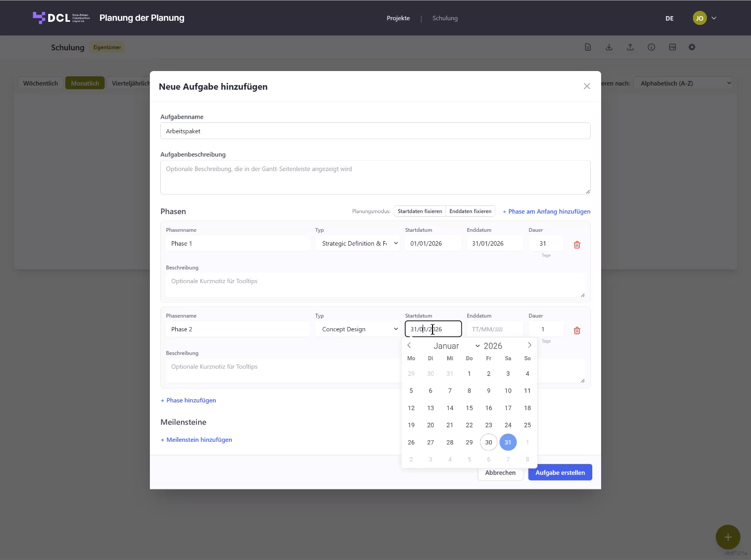
Task: Click the Eigentümer badge
Action: coord(107,47)
